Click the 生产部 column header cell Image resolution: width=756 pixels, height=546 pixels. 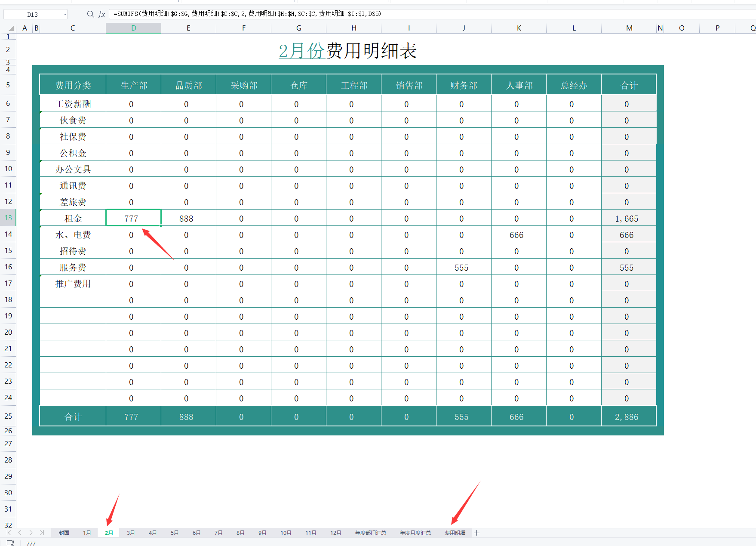point(134,85)
